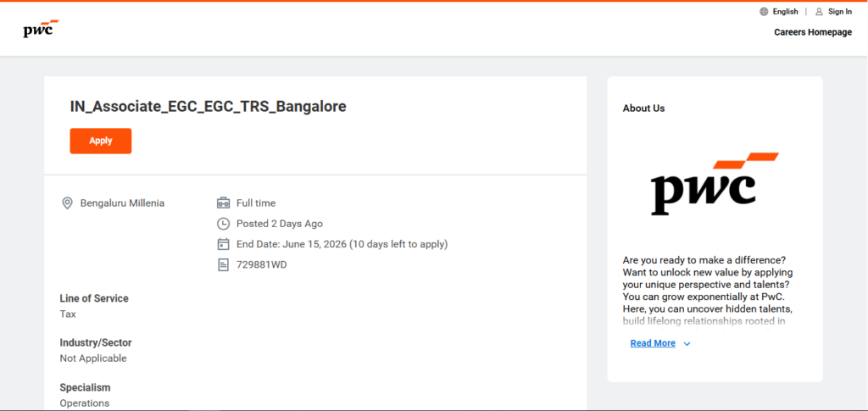
Task: Click the globe language icon
Action: coord(764,12)
